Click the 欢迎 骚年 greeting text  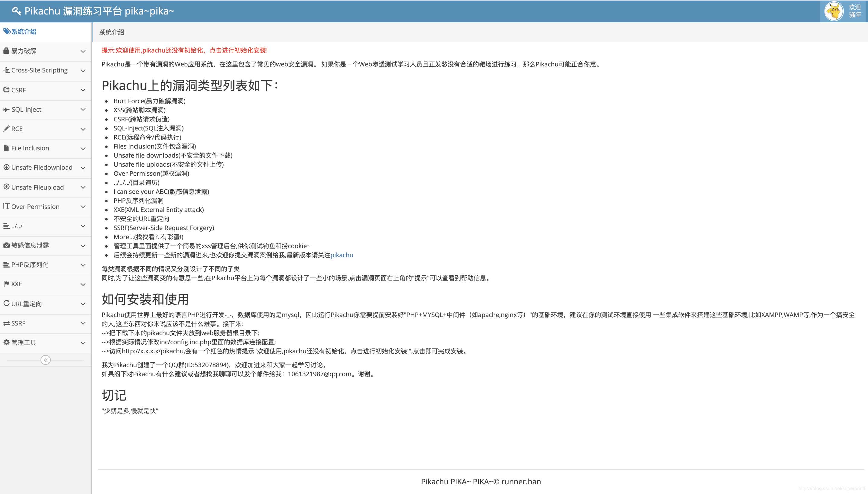coord(855,11)
